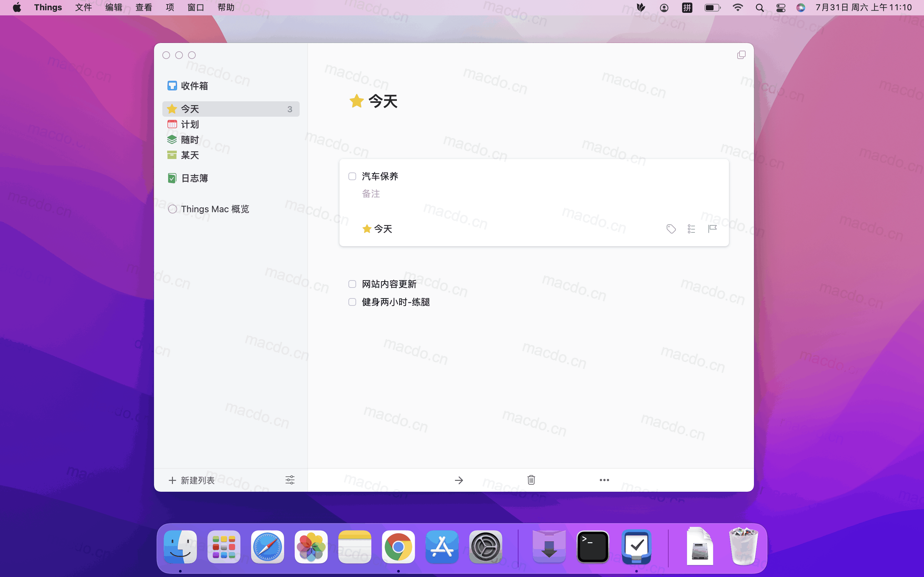Click the 备注 notes field of 汽车保养
The width and height of the screenshot is (924, 577).
(371, 194)
